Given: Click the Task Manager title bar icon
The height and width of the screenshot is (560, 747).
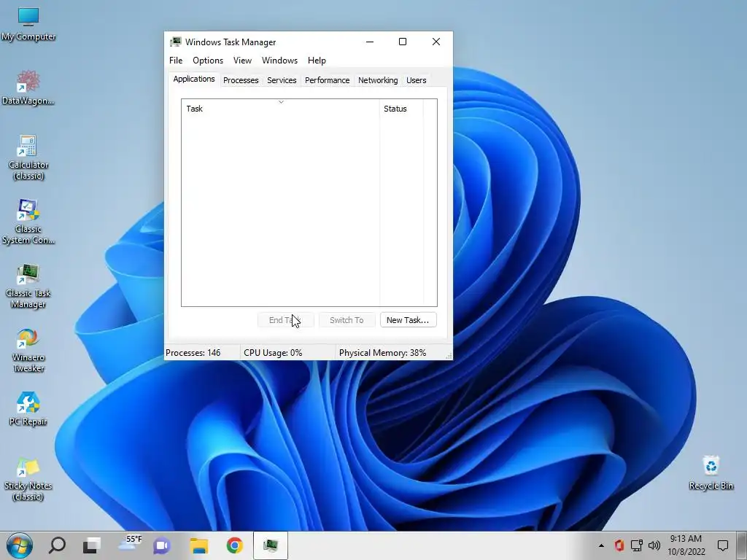Looking at the screenshot, I should (176, 42).
